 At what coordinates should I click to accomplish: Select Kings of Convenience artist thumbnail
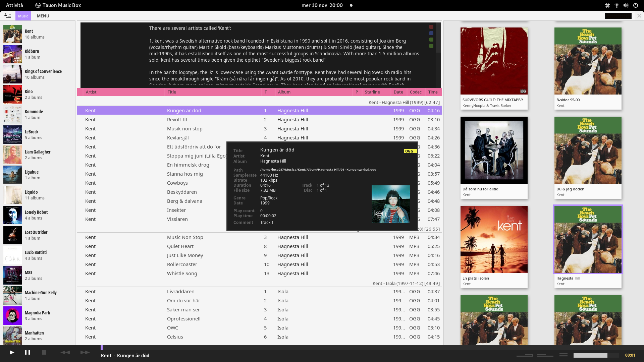pos(12,74)
